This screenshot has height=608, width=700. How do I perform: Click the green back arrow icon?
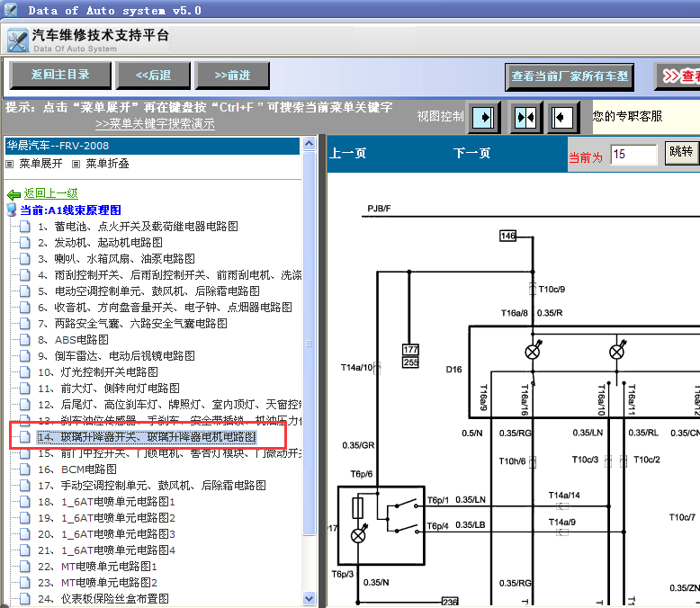click(x=13, y=194)
